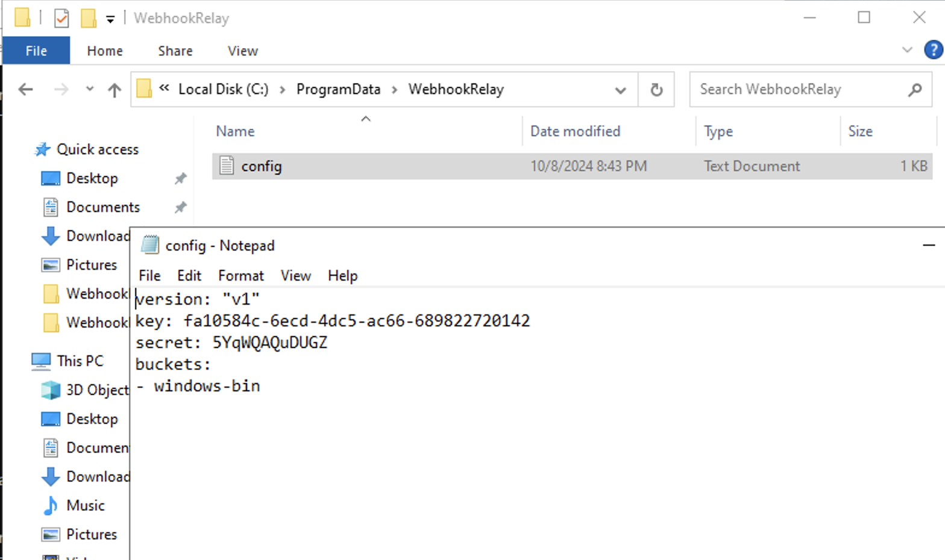This screenshot has height=560, width=945.
Task: Expand chevron after ProgramData breadcrumb
Action: pyautogui.click(x=394, y=90)
